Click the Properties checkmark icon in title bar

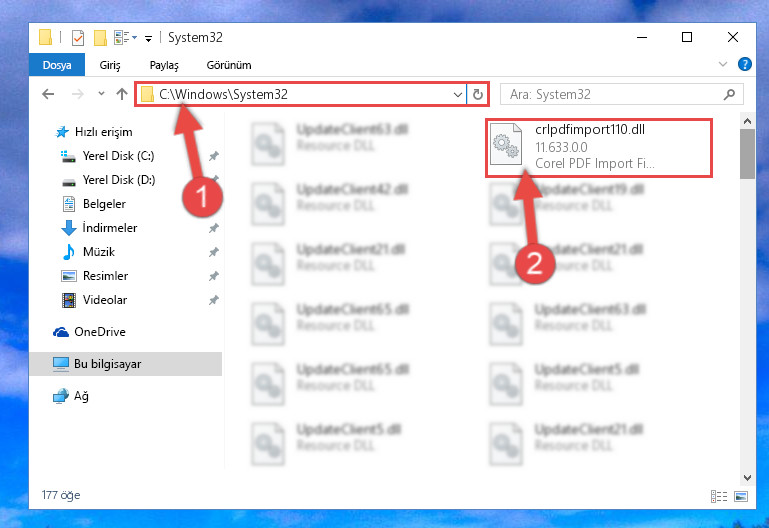[x=78, y=38]
